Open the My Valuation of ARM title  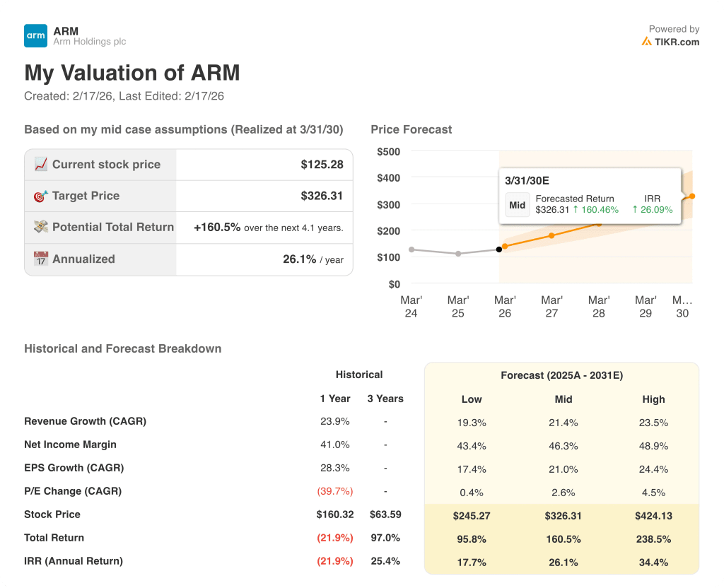point(132,73)
